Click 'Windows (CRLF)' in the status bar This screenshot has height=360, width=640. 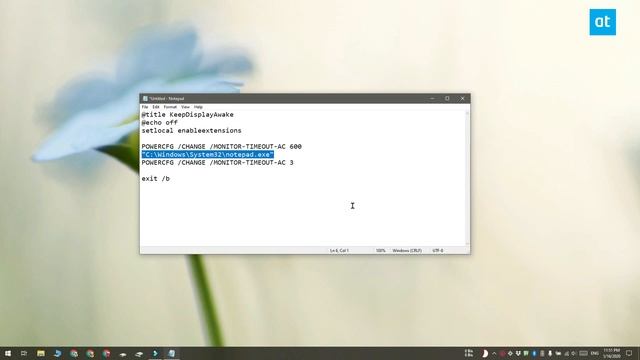pyautogui.click(x=407, y=251)
